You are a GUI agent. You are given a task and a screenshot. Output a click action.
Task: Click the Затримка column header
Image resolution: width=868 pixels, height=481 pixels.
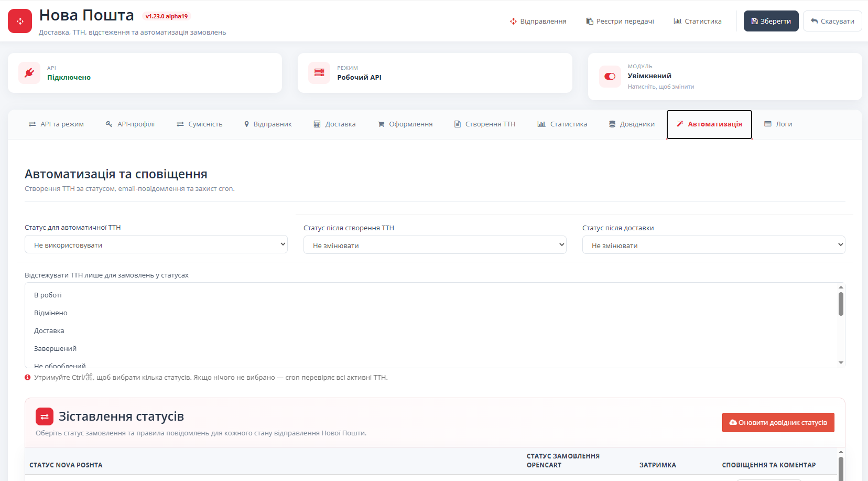tap(658, 465)
